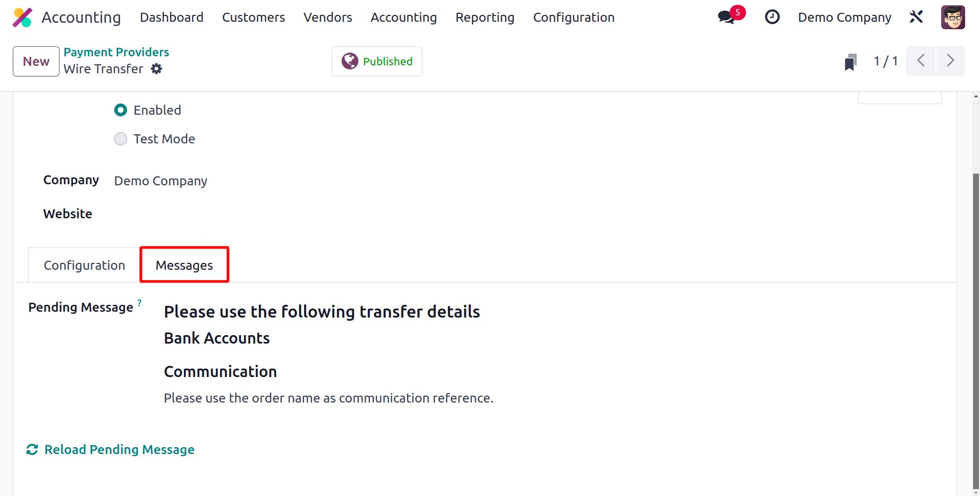Select the Test Mode radio option
This screenshot has height=496, width=980.
click(121, 139)
